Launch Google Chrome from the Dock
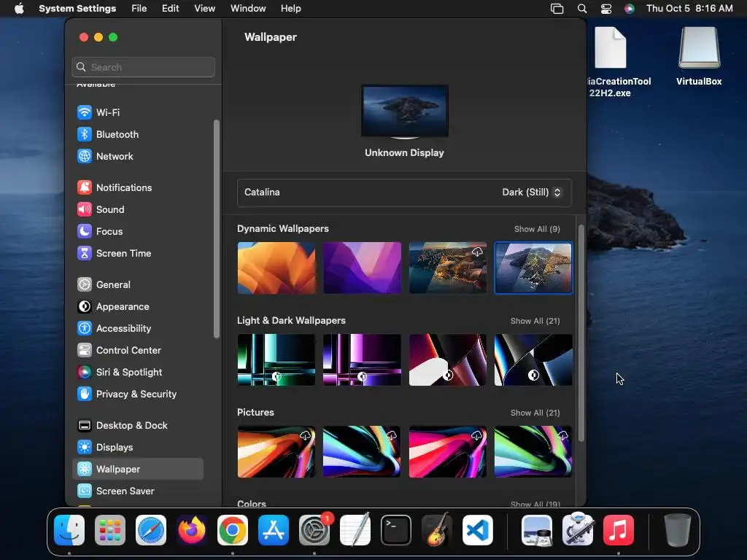This screenshot has width=747, height=560. coord(233,530)
